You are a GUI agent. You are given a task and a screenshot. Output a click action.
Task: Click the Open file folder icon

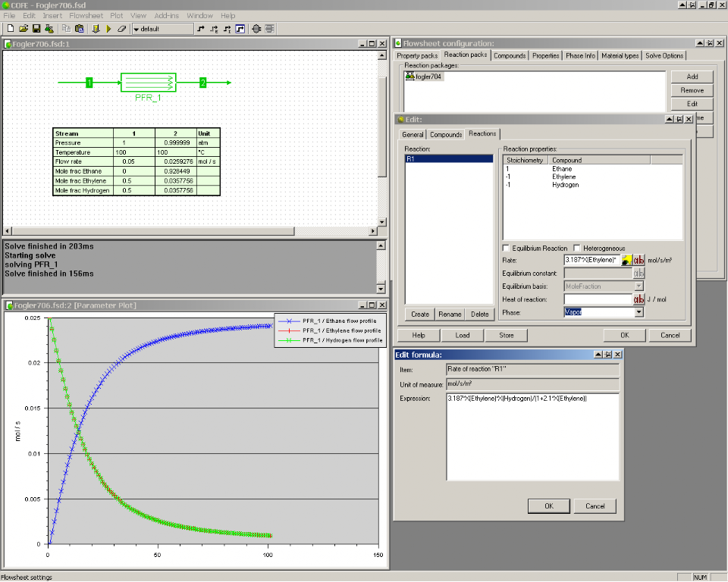24,29
